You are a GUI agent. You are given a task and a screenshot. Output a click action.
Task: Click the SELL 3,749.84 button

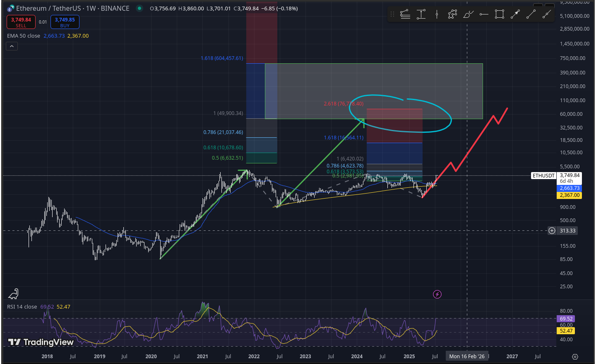pos(21,22)
